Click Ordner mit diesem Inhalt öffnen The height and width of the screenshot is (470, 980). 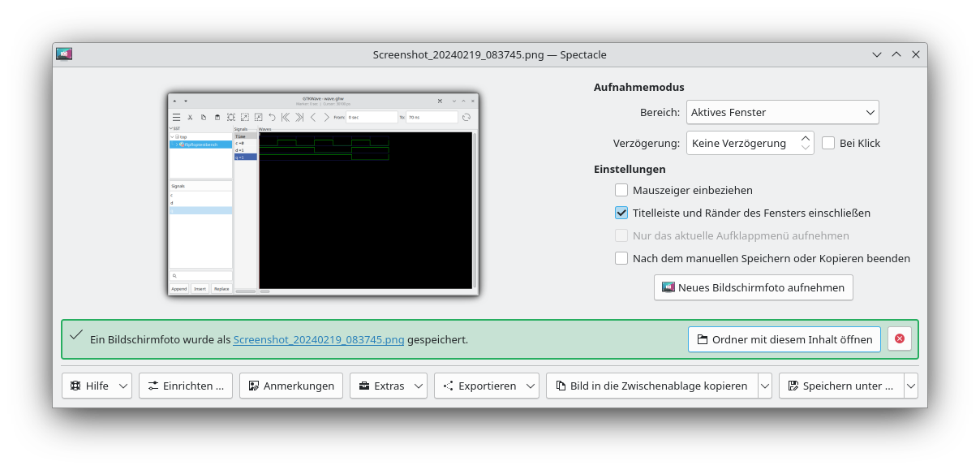pos(784,339)
